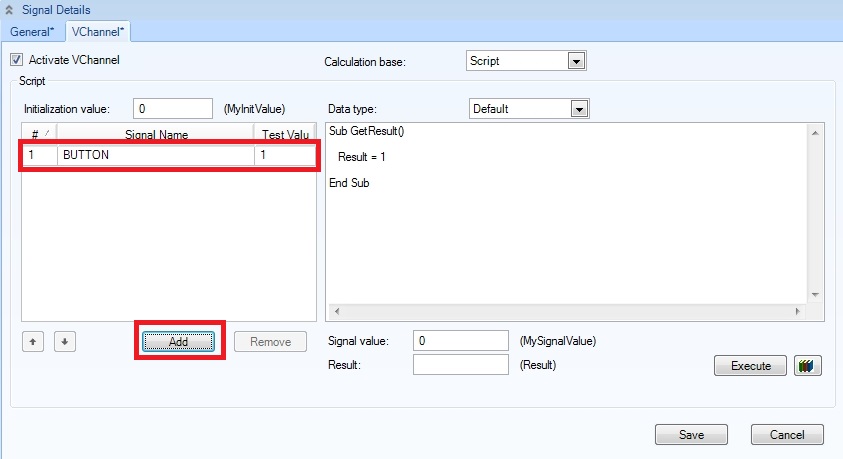843x459 pixels.
Task: Run the script with Execute
Action: click(x=751, y=366)
